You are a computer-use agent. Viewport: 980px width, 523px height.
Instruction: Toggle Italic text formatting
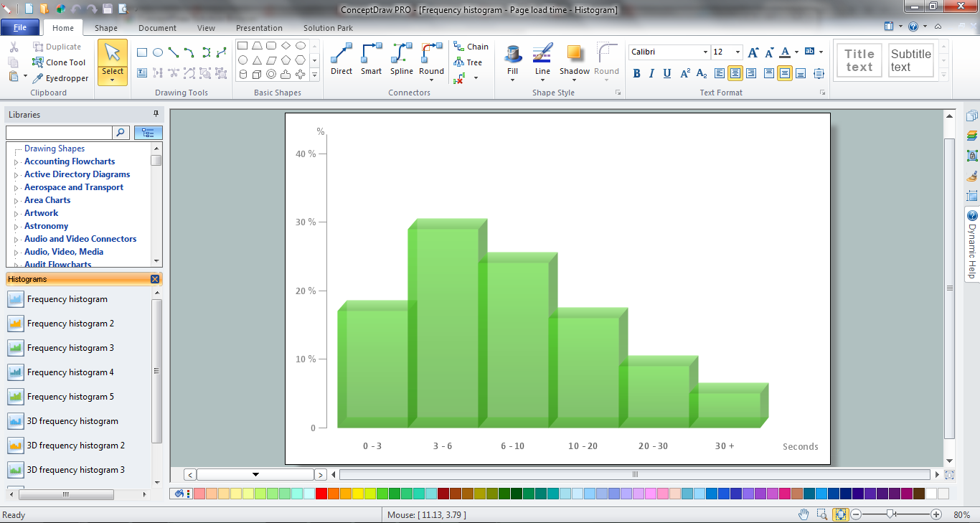pos(651,73)
